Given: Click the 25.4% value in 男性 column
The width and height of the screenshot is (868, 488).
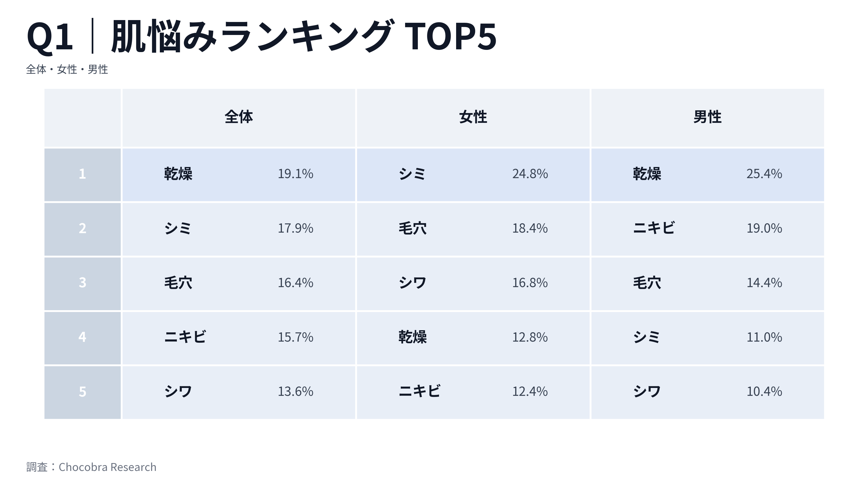Looking at the screenshot, I should click(764, 174).
